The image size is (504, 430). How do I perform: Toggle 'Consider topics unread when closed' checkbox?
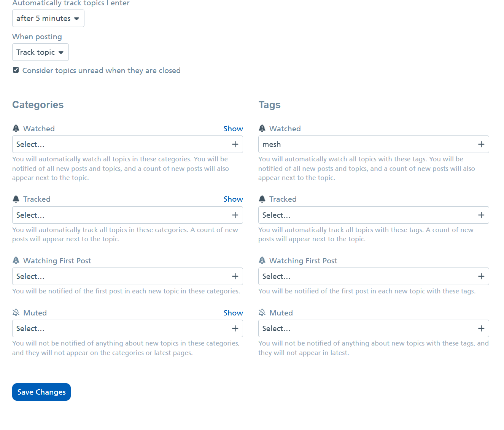point(16,70)
